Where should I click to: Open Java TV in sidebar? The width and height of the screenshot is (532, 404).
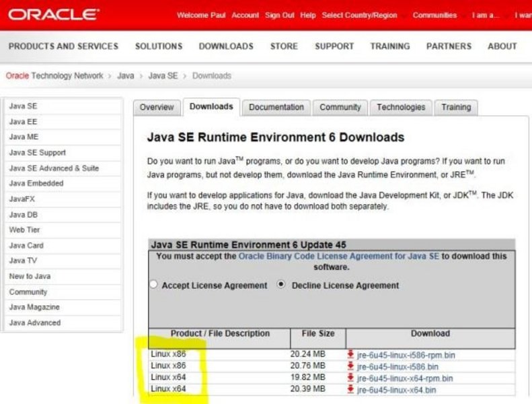pyautogui.click(x=63, y=261)
